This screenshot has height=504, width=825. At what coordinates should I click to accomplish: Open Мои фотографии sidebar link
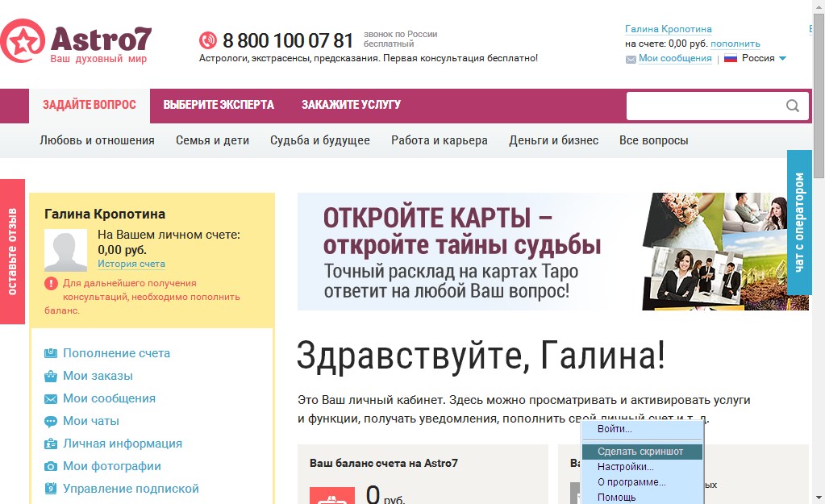tap(112, 466)
